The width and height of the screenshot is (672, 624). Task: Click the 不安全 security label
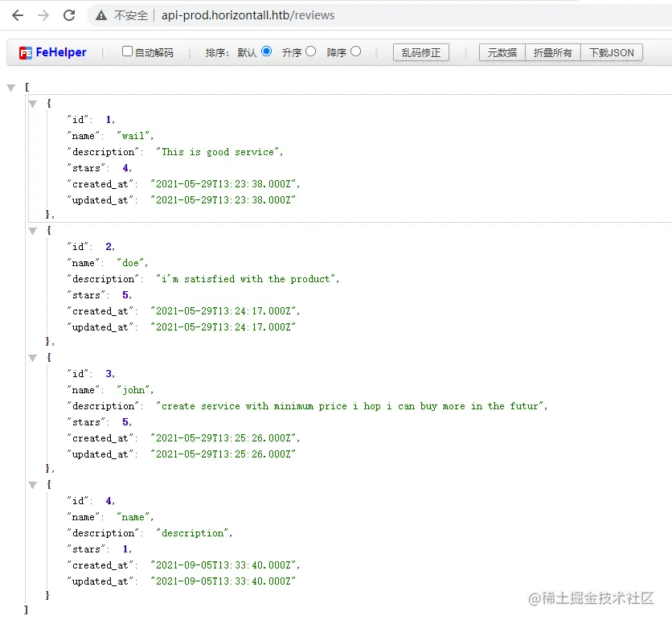point(131,15)
